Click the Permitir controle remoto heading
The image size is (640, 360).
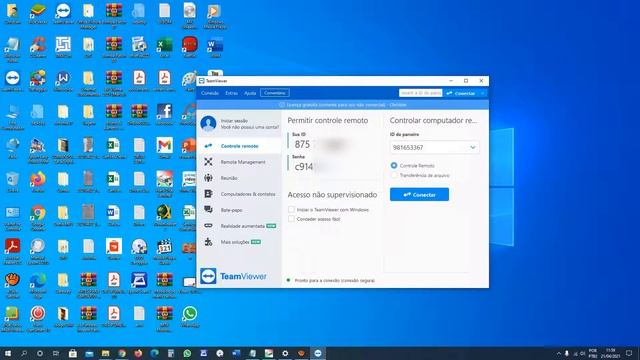[328, 120]
